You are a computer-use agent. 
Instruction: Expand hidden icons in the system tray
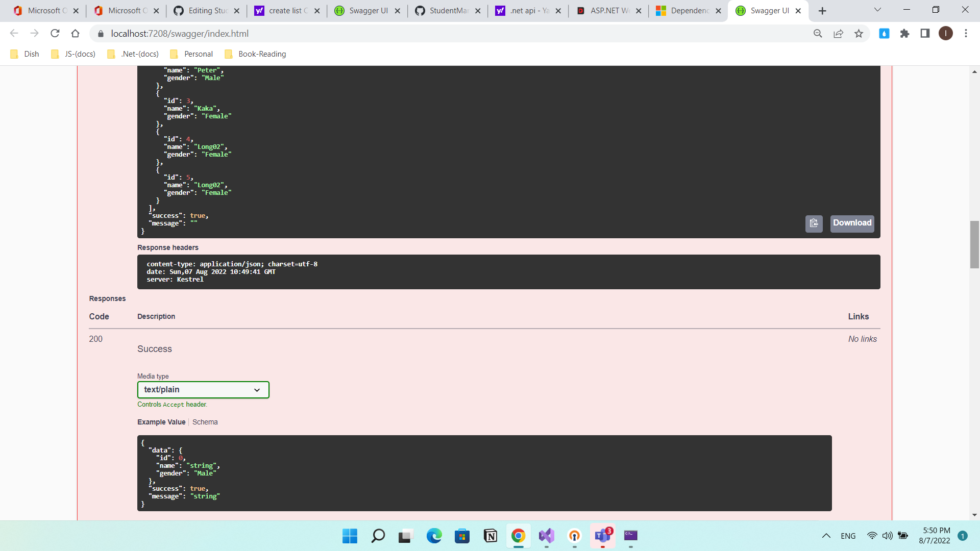(826, 536)
